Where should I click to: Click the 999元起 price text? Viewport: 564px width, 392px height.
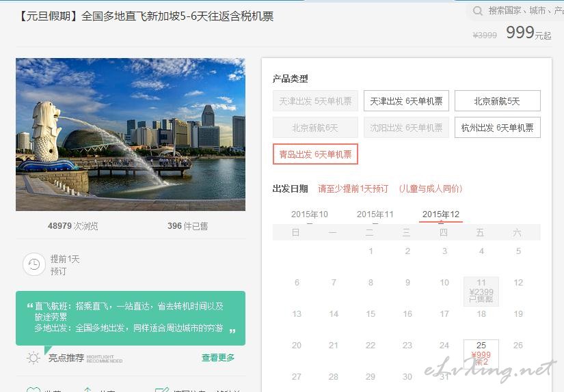tap(528, 33)
